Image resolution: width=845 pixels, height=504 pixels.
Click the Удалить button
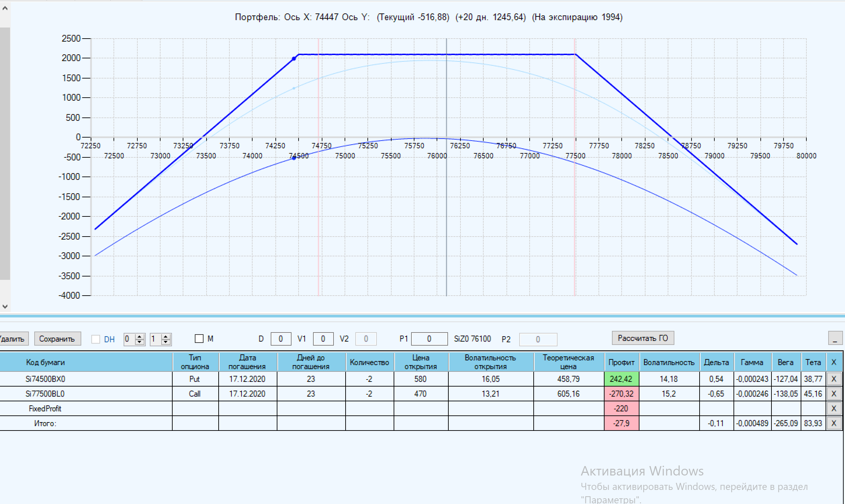pyautogui.click(x=13, y=339)
